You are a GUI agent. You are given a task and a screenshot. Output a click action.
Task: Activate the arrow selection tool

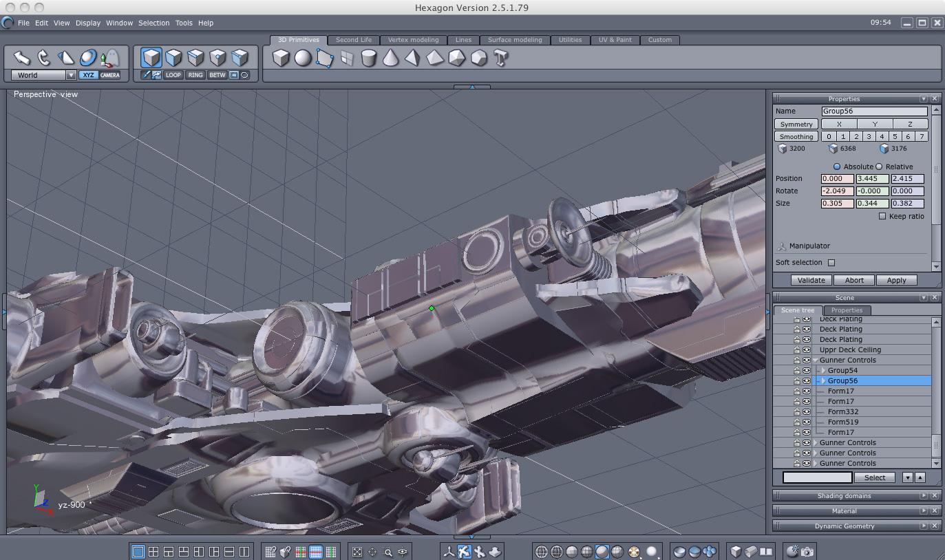(x=21, y=58)
